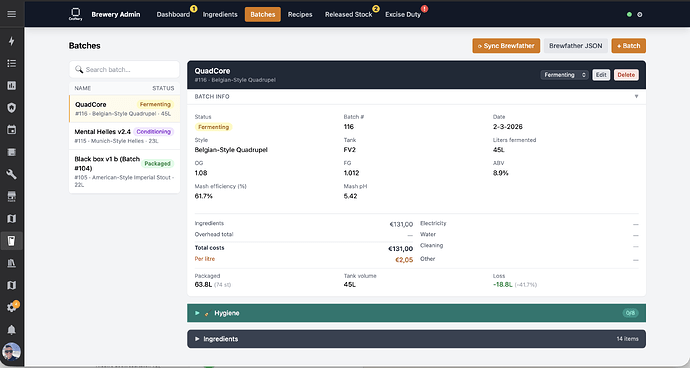Click the Brewery Admin logo icon

pos(75,14)
